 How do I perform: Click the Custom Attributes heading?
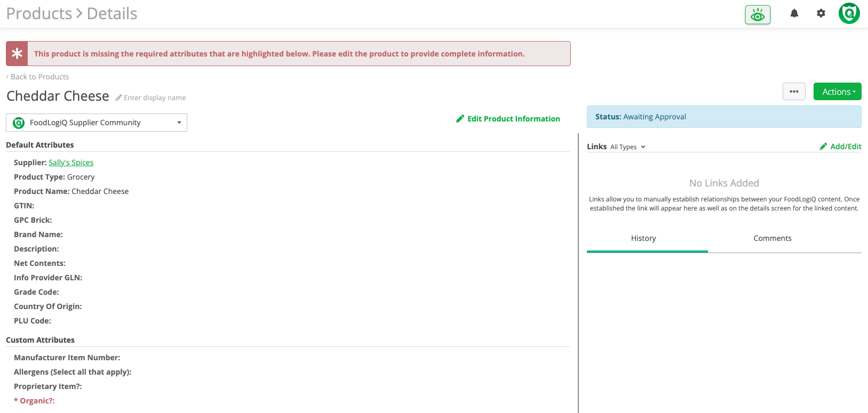(40, 340)
